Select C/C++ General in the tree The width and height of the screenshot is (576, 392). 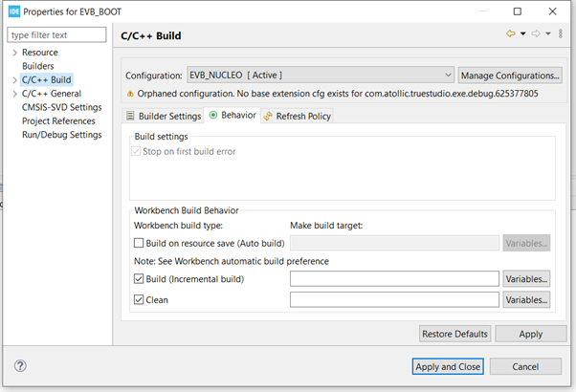(52, 94)
